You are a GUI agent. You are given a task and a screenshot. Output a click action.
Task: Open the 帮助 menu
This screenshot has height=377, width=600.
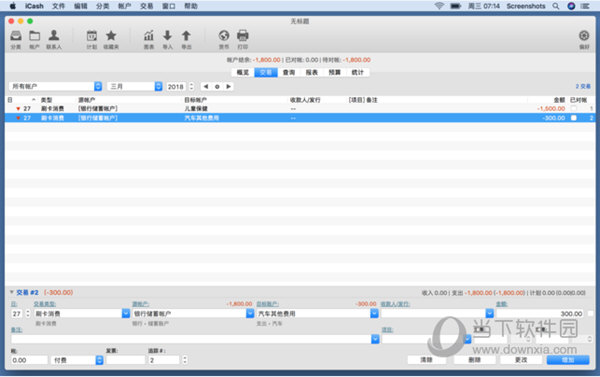coord(191,6)
